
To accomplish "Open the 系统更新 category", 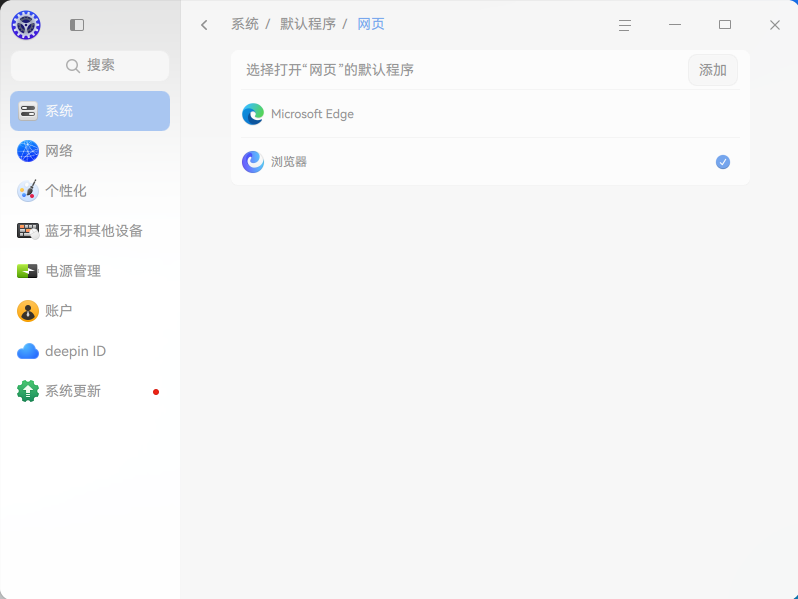I will tap(90, 391).
